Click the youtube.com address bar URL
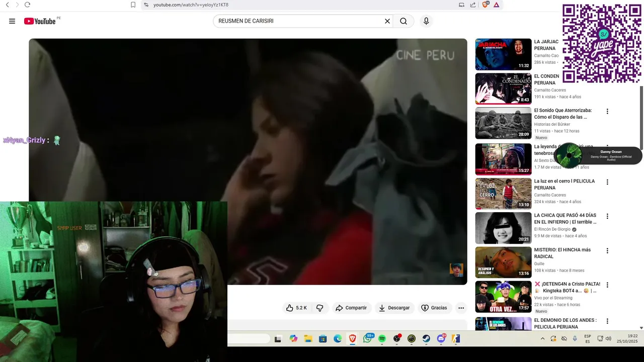 191,5
